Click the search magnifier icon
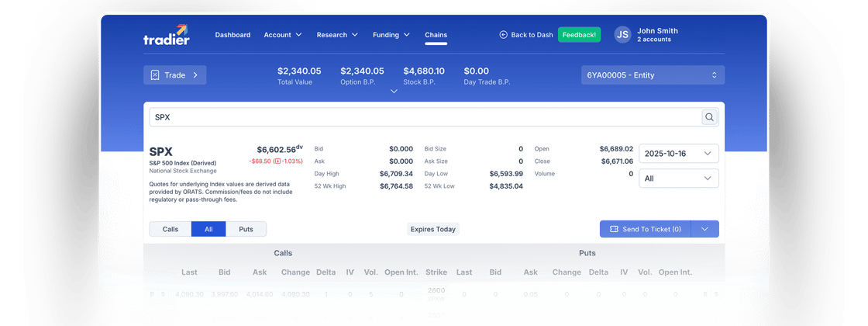Image resolution: width=868 pixels, height=326 pixels. 709,117
